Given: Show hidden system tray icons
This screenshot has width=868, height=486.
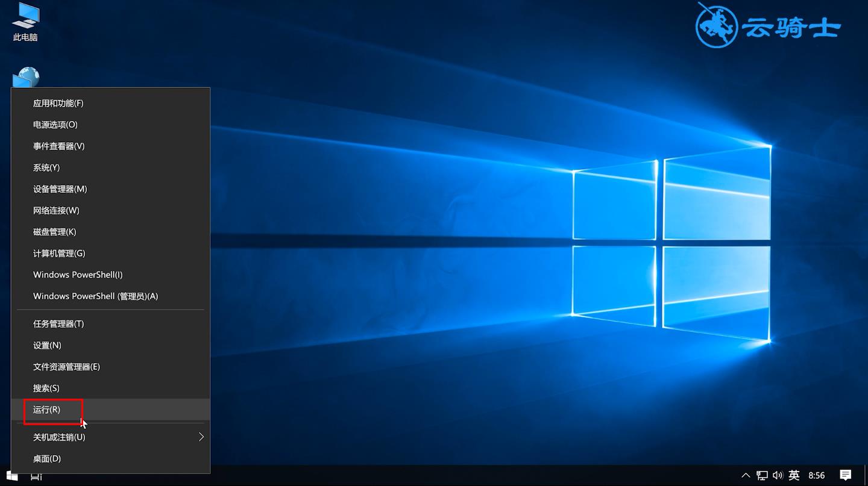Looking at the screenshot, I should [x=746, y=475].
